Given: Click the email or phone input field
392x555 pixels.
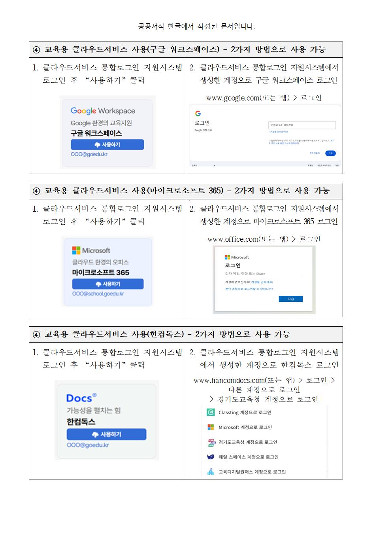Looking at the screenshot, I should click(302, 125).
